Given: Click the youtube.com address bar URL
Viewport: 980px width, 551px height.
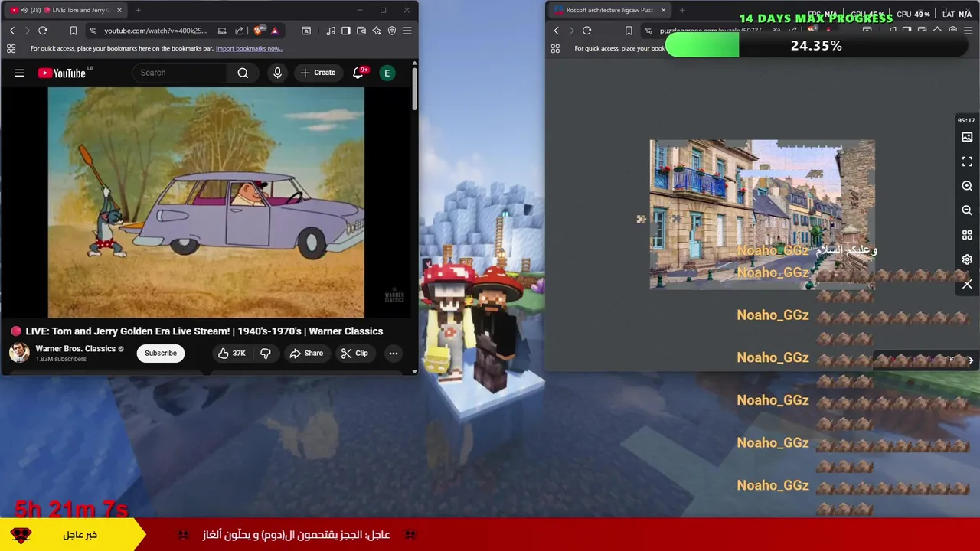Looking at the screenshot, I should [x=155, y=31].
